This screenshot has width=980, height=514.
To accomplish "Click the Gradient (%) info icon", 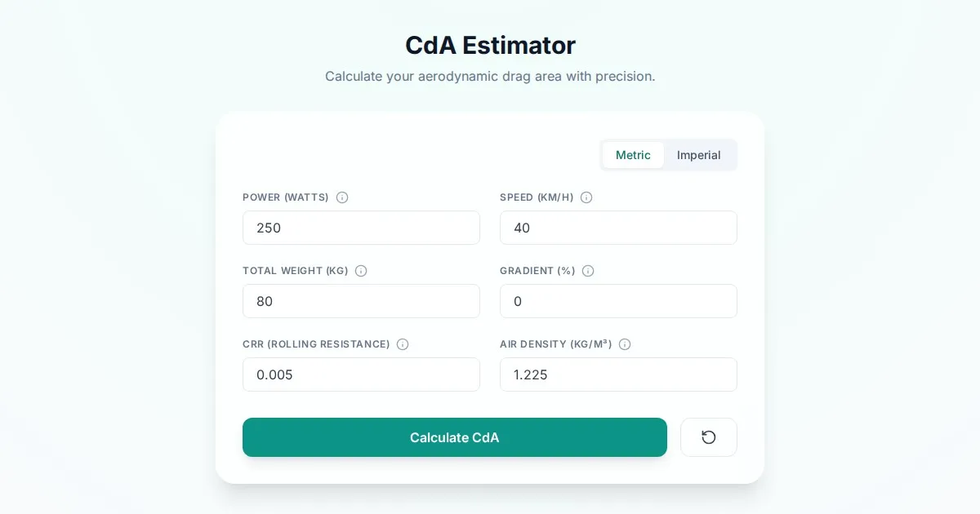I will (x=588, y=271).
